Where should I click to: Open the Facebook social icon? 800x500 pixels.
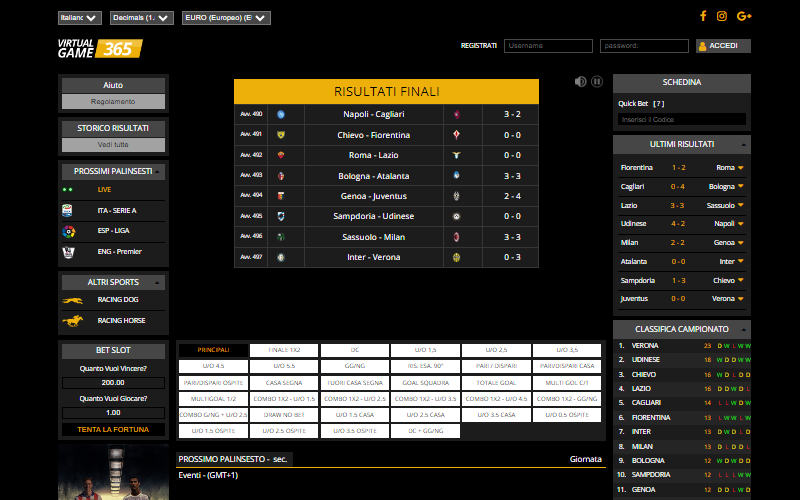[703, 16]
